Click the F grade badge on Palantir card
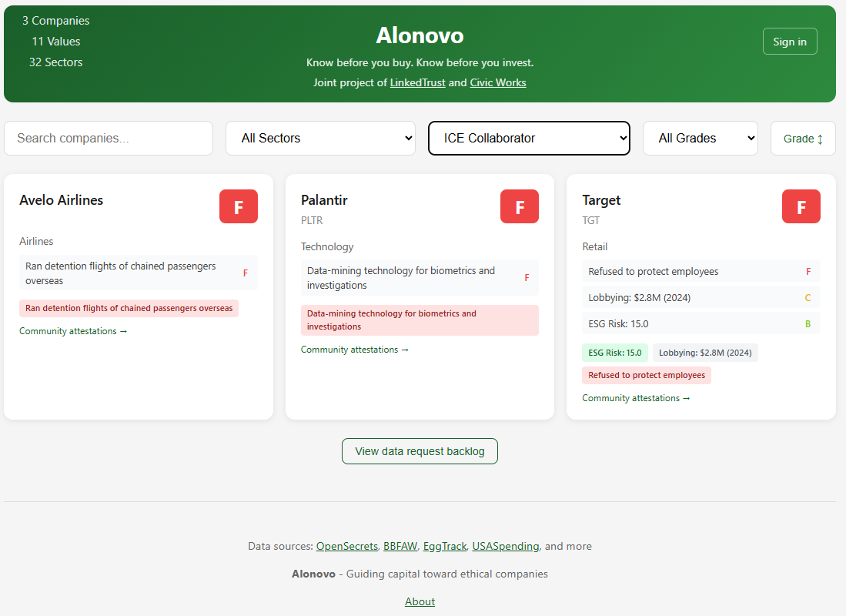 pos(520,206)
